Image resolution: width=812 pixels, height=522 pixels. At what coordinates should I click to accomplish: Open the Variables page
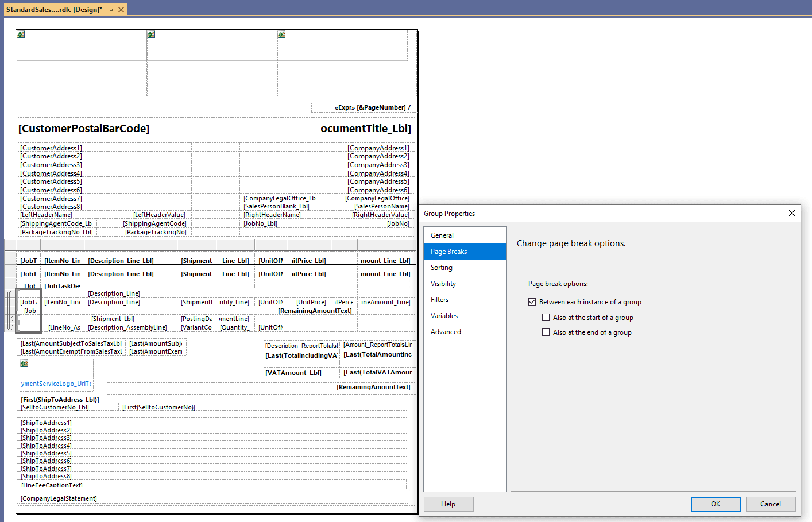(x=465, y=316)
